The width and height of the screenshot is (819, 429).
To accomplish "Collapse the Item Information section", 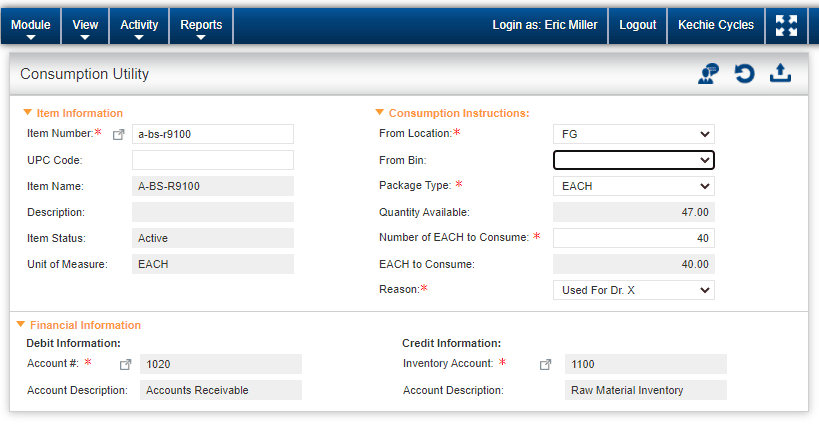I will [x=28, y=112].
